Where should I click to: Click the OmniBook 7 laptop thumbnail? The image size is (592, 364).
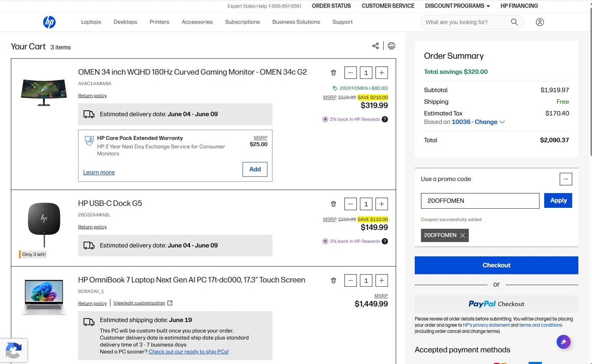click(44, 297)
